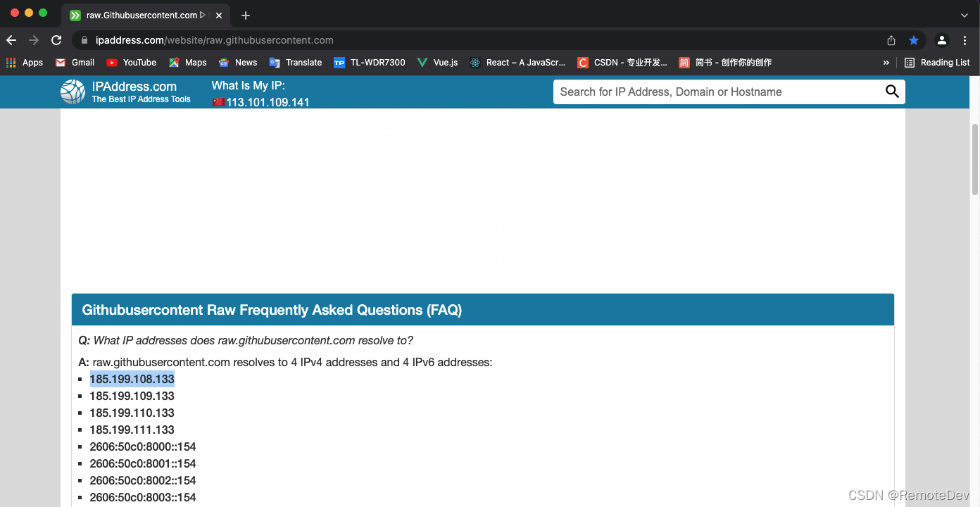Go forward one page

tap(34, 40)
